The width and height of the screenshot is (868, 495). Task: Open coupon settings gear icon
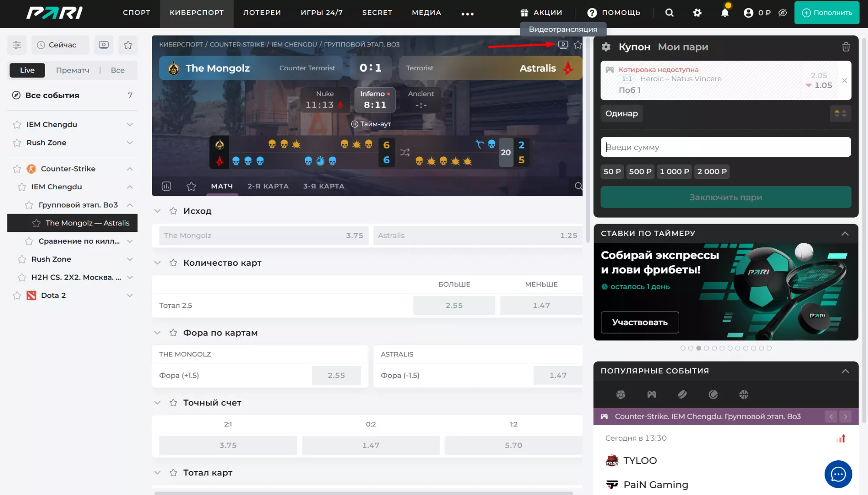pos(606,47)
